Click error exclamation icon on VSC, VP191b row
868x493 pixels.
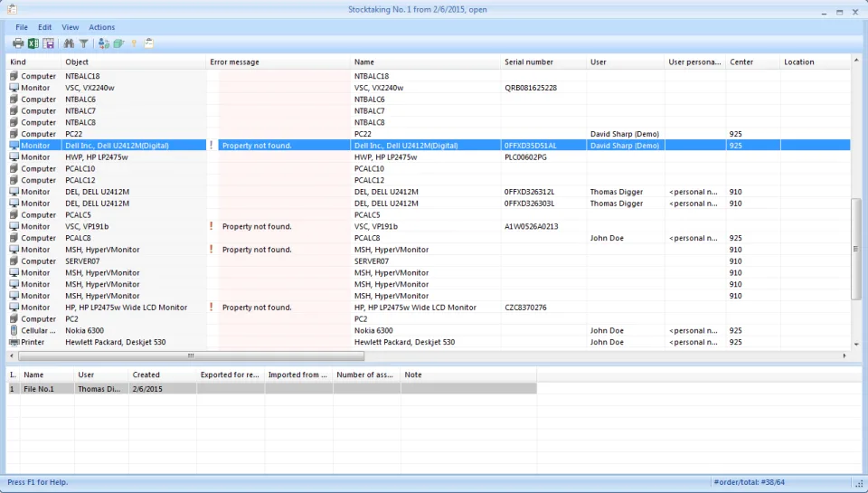[211, 226]
